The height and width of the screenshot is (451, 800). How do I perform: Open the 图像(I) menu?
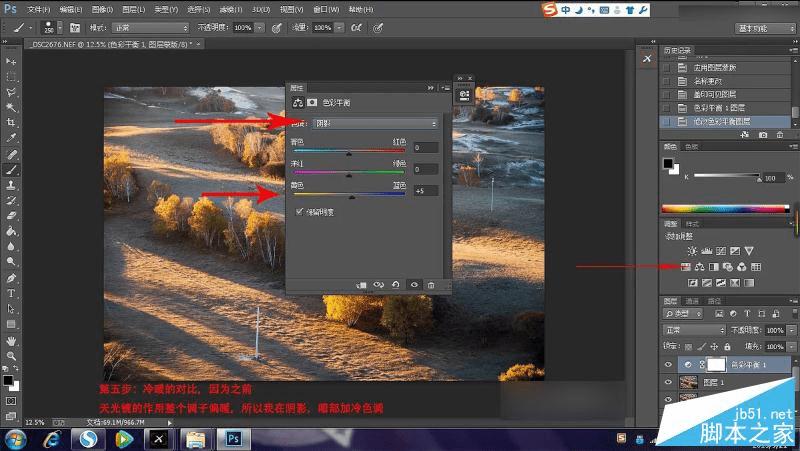coord(102,10)
